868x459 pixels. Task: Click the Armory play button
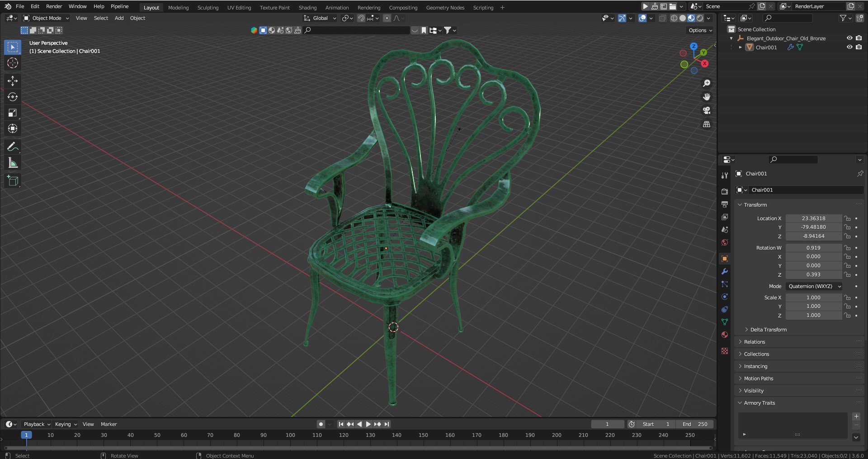pyautogui.click(x=646, y=6)
